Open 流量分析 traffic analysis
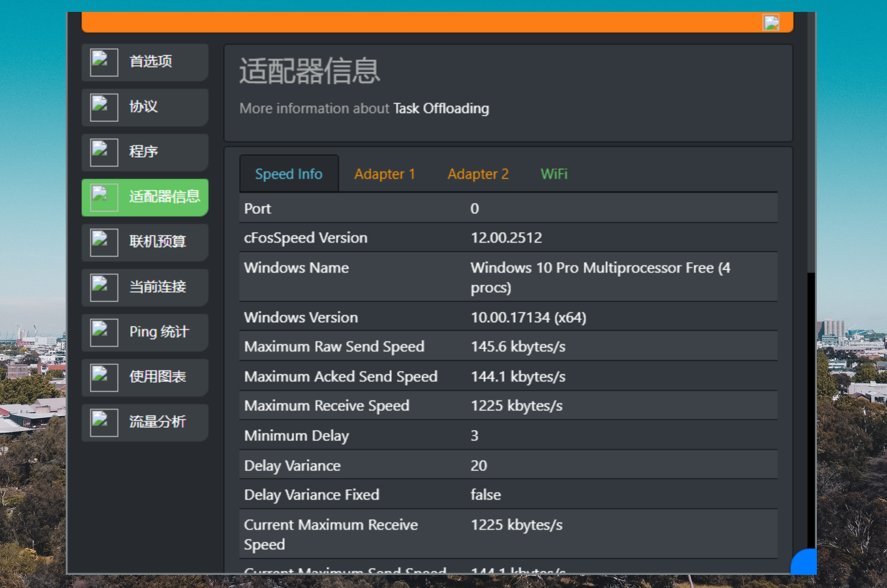The width and height of the screenshot is (887, 588). [145, 423]
